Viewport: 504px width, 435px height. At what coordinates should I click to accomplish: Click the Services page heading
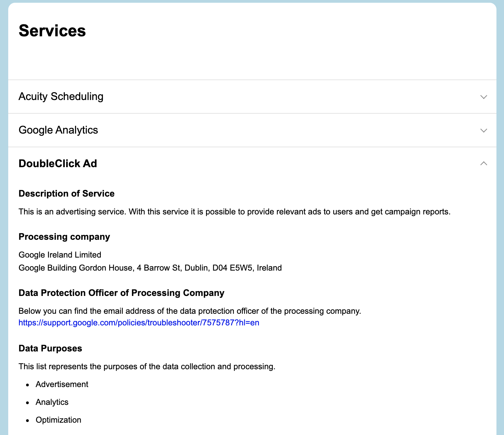(52, 31)
